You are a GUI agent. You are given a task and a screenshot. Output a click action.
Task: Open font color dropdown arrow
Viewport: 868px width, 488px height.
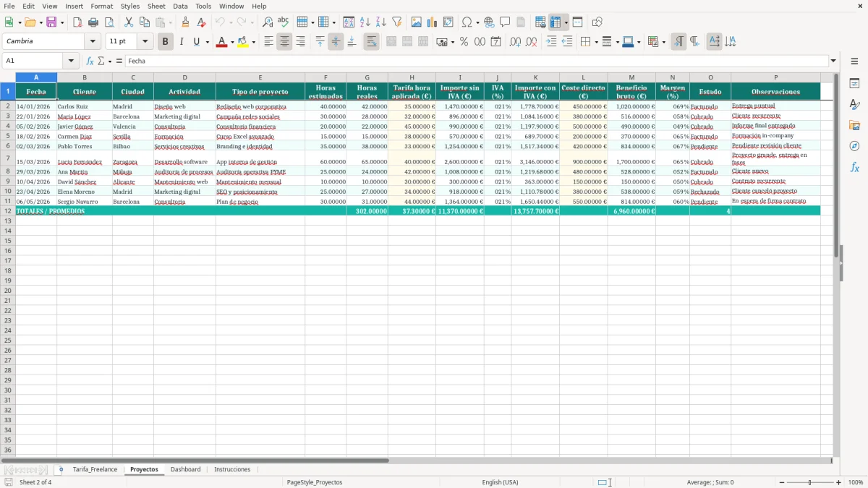232,42
